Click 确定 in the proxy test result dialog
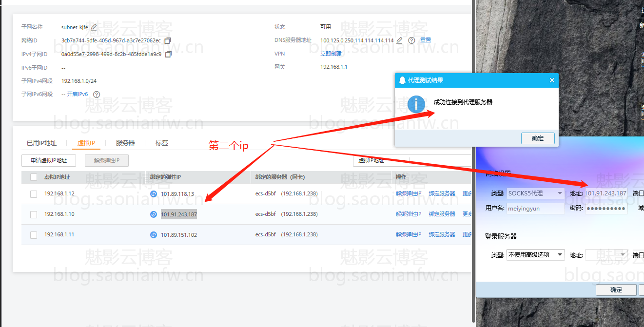Image resolution: width=644 pixels, height=327 pixels. tap(538, 138)
